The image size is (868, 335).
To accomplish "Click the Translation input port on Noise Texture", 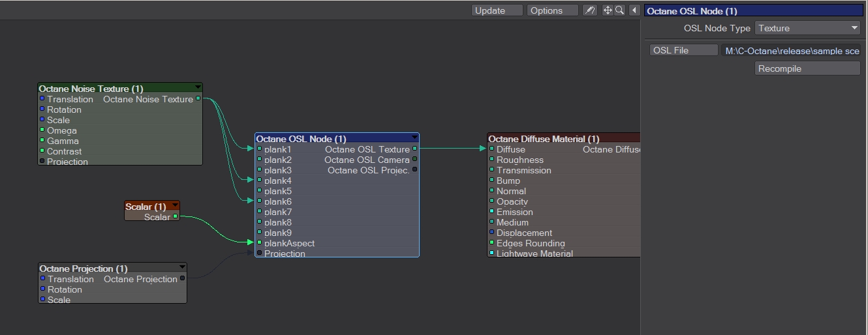I will [42, 99].
